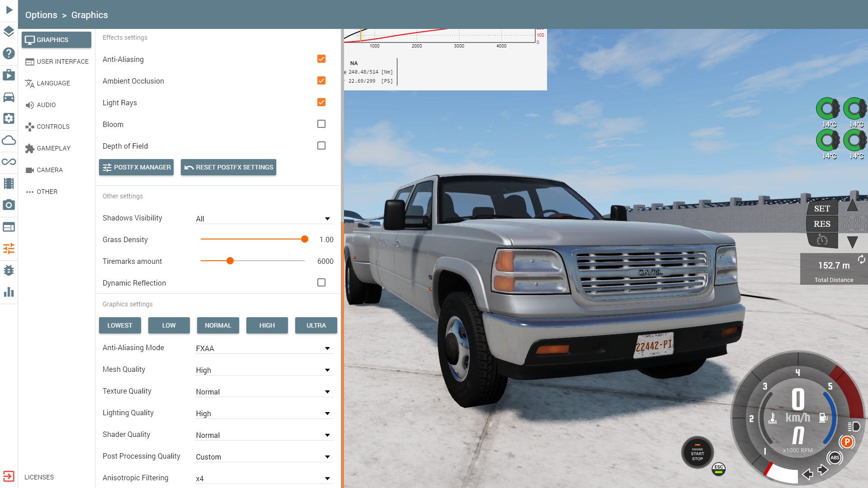The image size is (868, 488).
Task: Click the exit icon beside Licenses
Action: point(9,476)
